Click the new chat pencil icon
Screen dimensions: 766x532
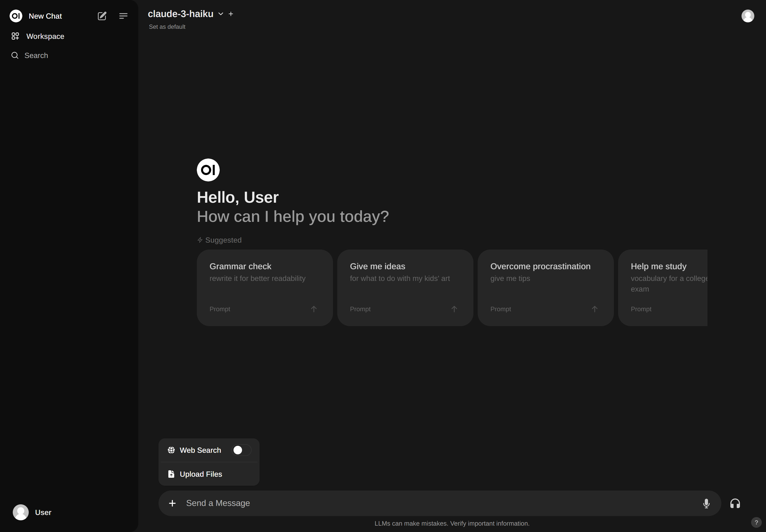102,16
